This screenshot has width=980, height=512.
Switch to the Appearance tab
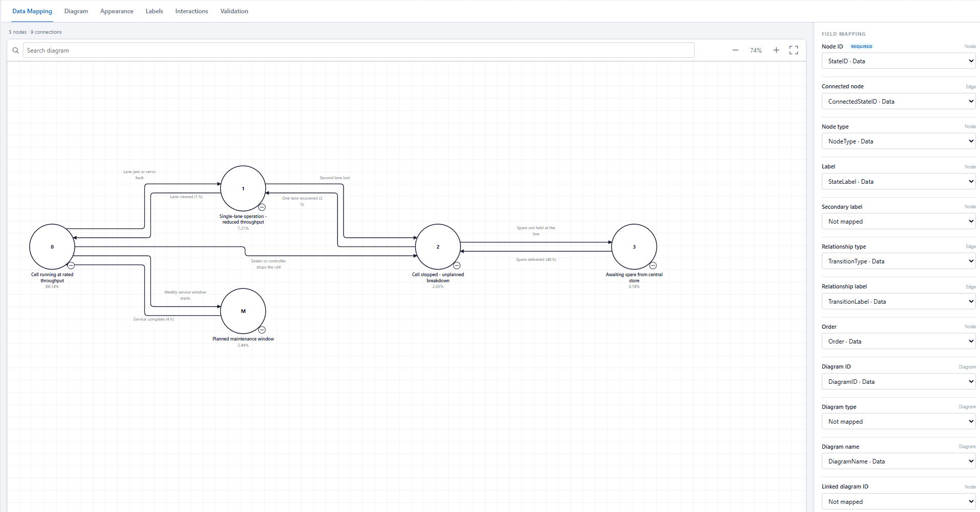pos(117,11)
